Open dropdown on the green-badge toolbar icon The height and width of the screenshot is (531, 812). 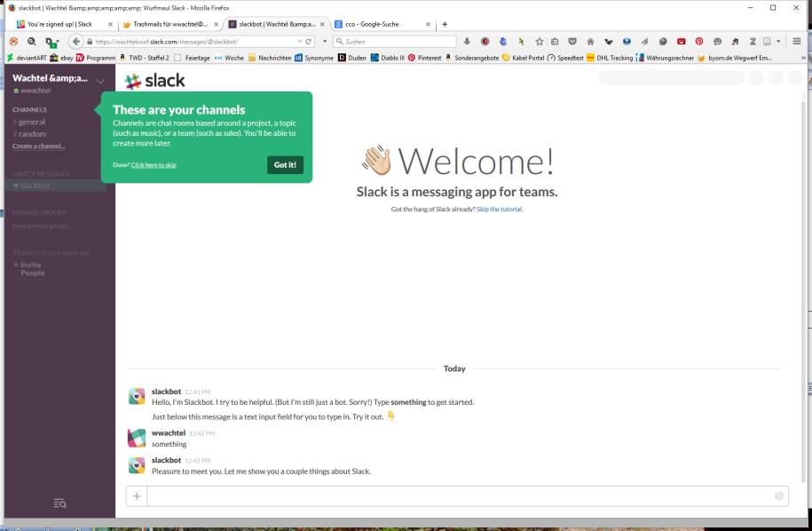click(58, 42)
